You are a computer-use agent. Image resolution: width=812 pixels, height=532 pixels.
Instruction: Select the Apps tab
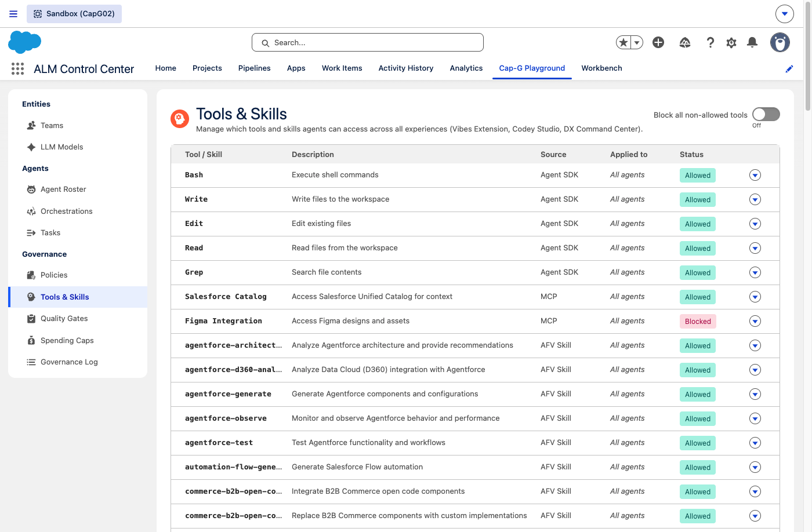(x=296, y=68)
